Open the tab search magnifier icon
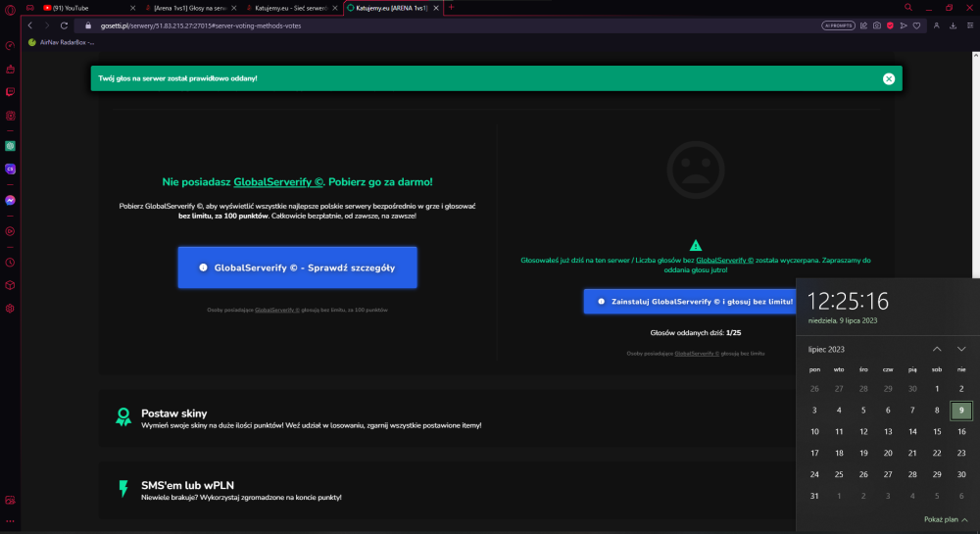Image resolution: width=980 pixels, height=534 pixels. [x=908, y=8]
